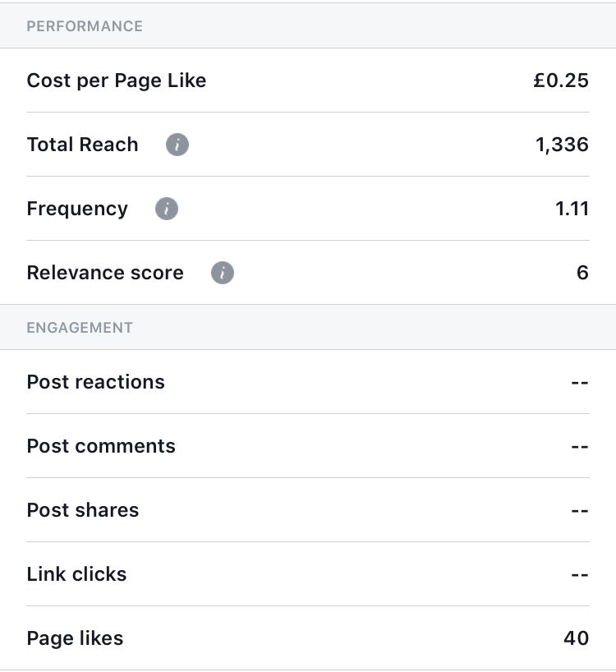The width and height of the screenshot is (616, 672).
Task: Click the £0.25 cost value
Action: 561,81
